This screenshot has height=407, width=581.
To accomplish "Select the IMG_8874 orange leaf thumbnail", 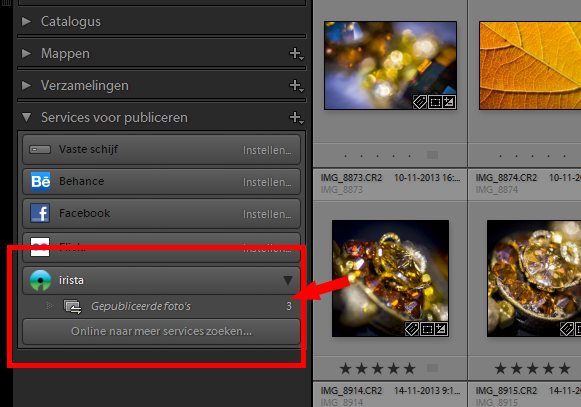I will [530, 66].
